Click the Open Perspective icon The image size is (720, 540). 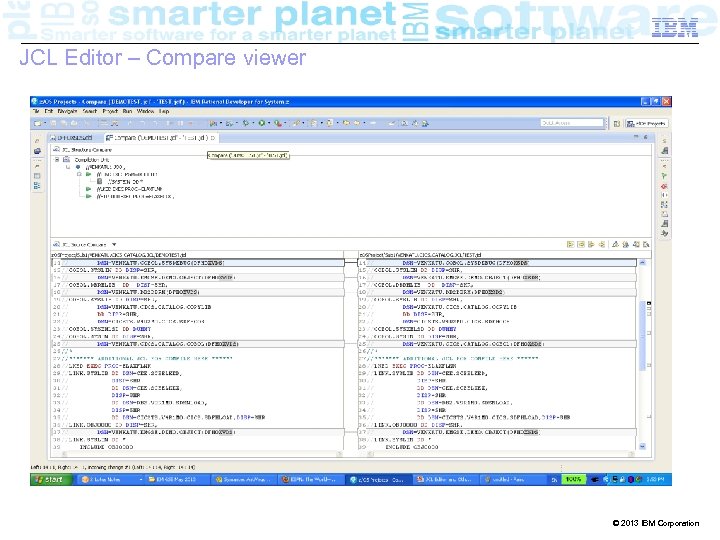617,124
